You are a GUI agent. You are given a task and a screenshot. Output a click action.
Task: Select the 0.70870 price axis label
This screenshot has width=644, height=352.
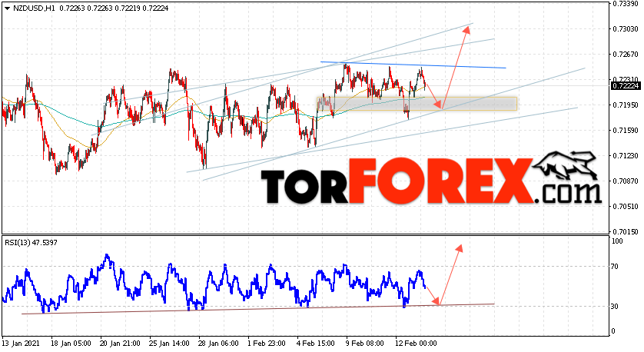click(x=626, y=181)
